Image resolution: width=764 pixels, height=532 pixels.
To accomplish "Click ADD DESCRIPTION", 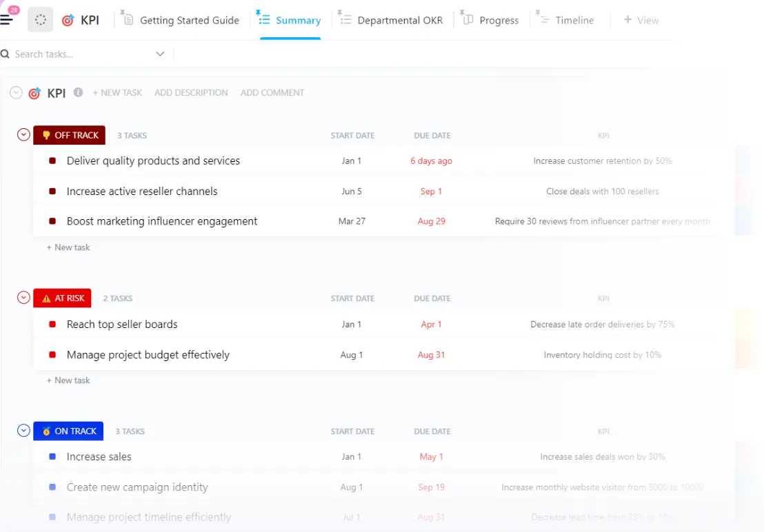I will click(191, 92).
